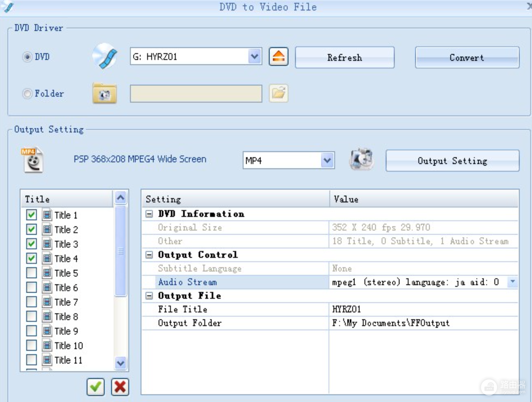532x402 pixels.
Task: Uncheck the Title 3 checkbox
Action: click(31, 244)
